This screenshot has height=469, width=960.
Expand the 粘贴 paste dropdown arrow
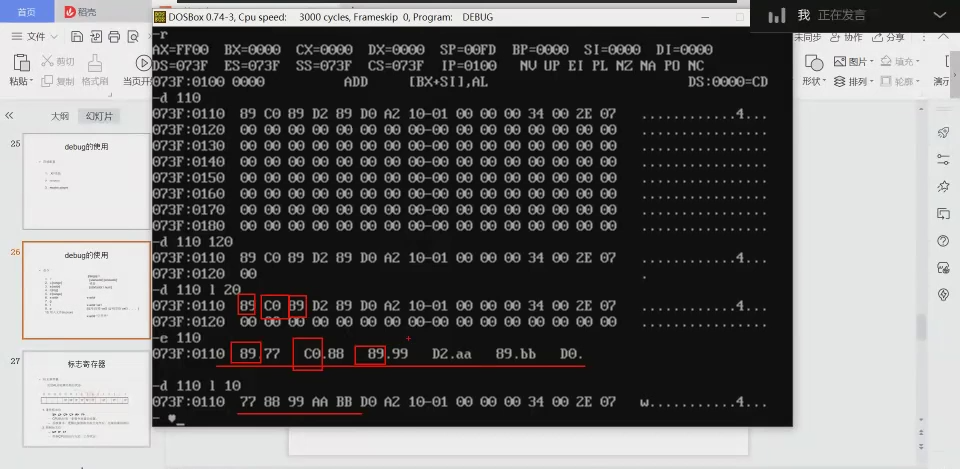[x=33, y=81]
